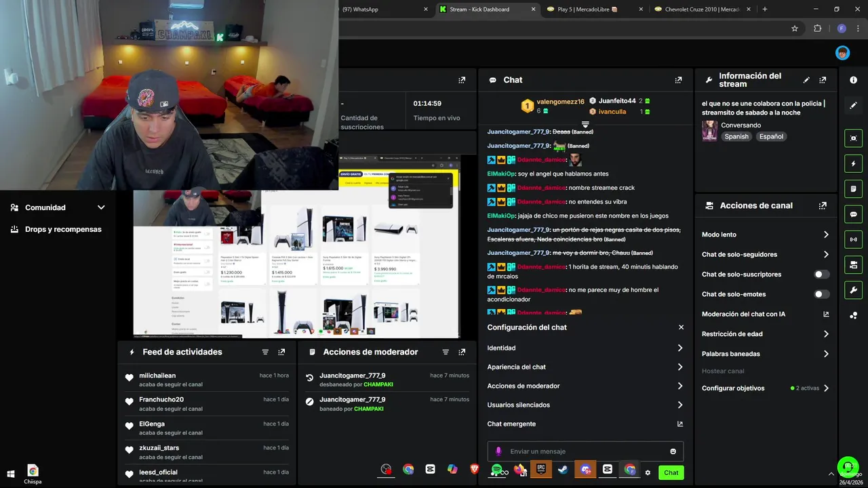The height and width of the screenshot is (488, 868).
Task: Expand Restricción de edad settings
Action: click(766, 334)
